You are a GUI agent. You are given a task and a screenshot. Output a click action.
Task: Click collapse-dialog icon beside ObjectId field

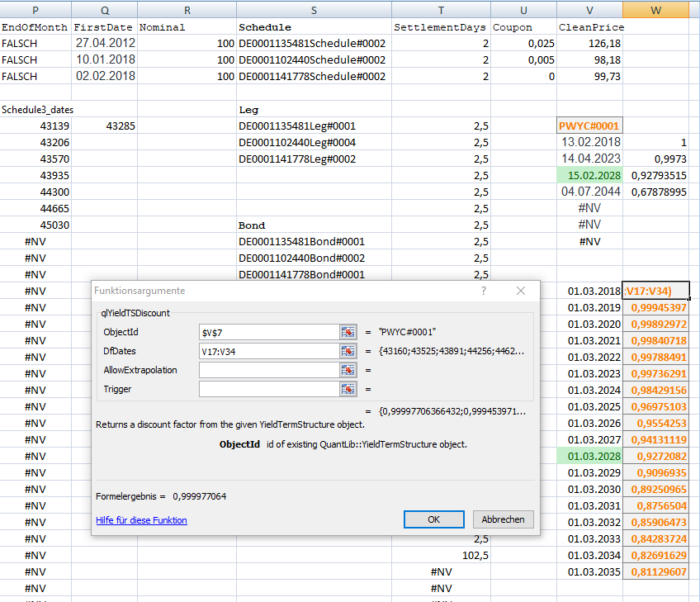click(348, 332)
